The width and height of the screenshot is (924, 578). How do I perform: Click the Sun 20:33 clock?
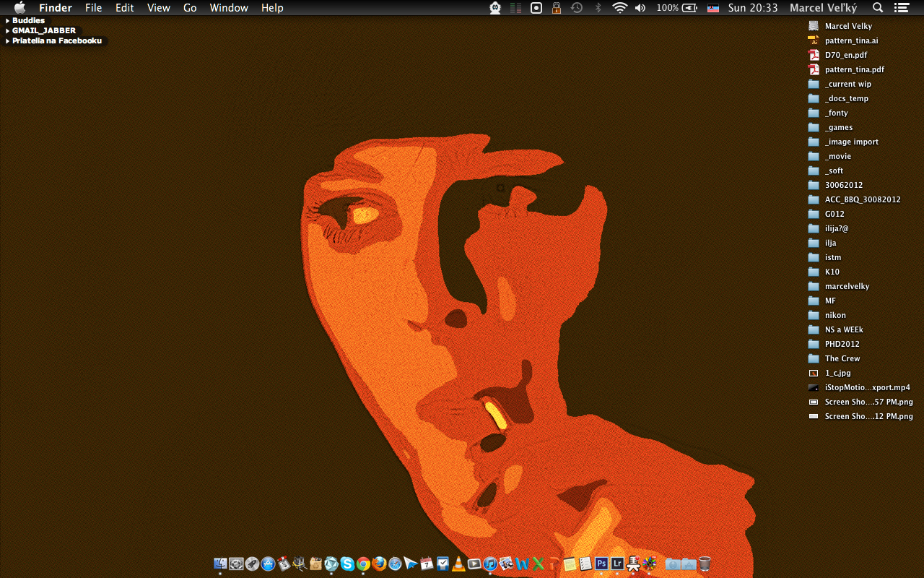point(753,8)
